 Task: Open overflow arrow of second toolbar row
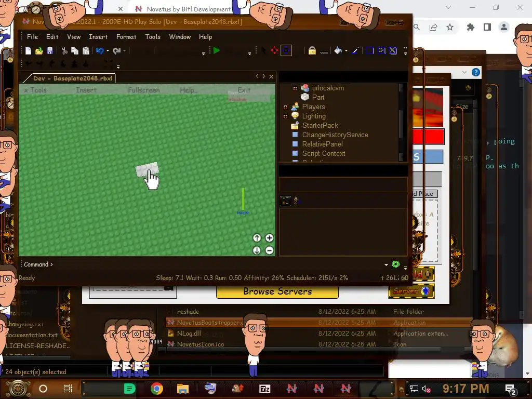[x=118, y=66]
